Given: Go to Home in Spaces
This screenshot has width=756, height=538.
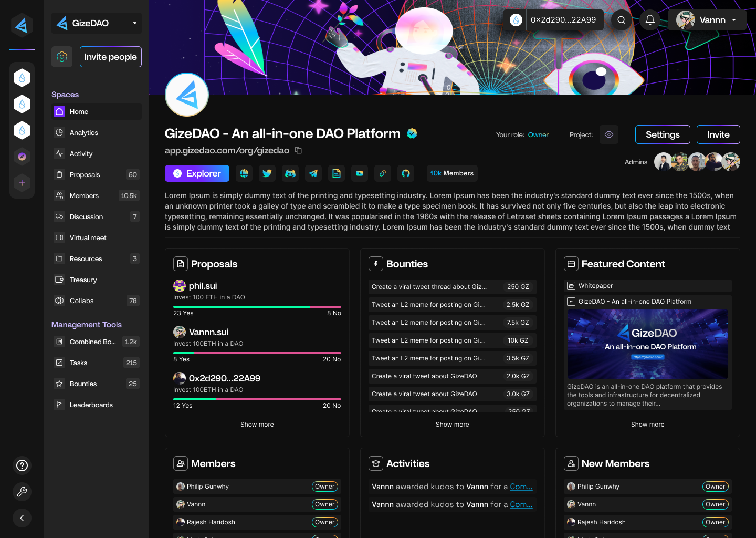Looking at the screenshot, I should pyautogui.click(x=97, y=111).
